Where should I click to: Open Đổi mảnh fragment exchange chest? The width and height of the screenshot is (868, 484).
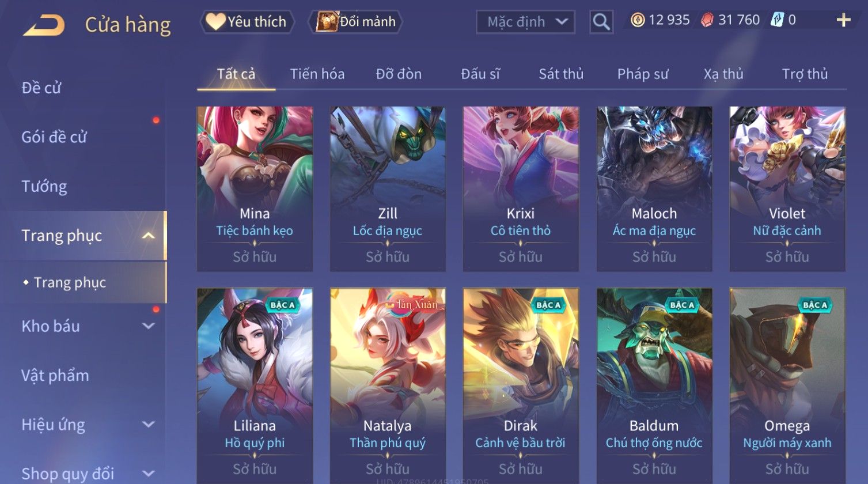[355, 22]
